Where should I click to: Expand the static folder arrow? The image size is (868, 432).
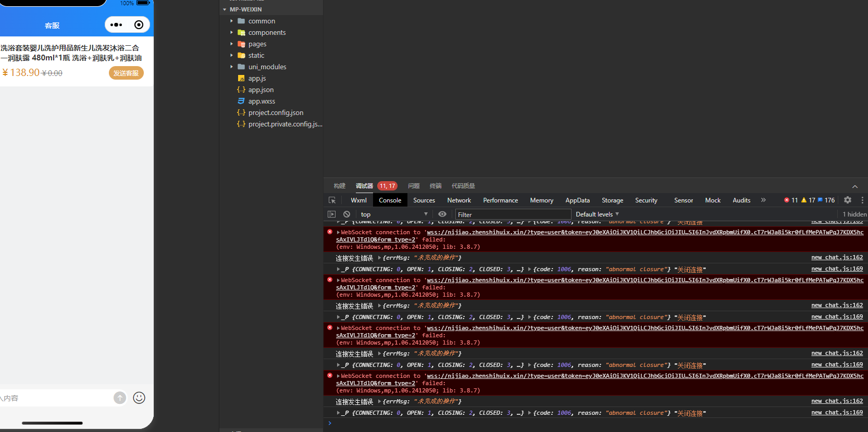[x=232, y=55]
